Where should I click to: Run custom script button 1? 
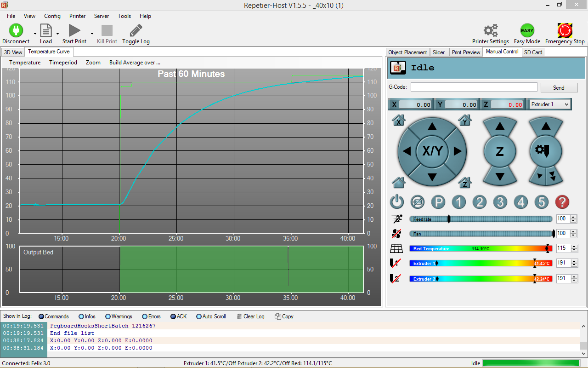(459, 201)
